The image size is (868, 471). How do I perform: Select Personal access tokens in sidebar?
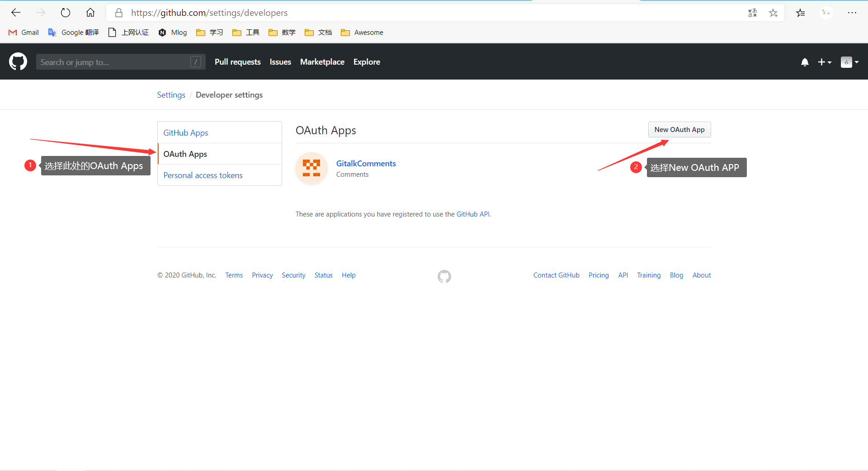click(220, 175)
